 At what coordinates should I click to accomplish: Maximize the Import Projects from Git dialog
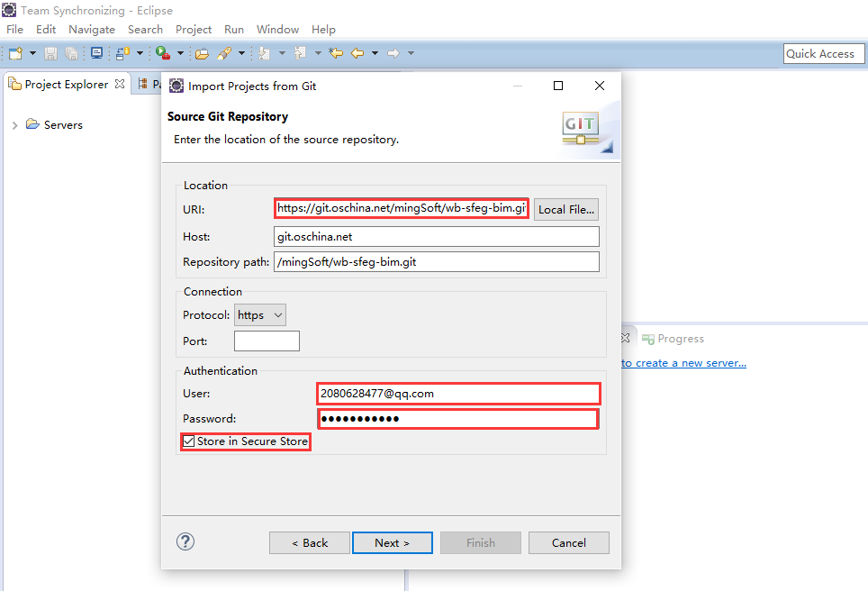pyautogui.click(x=558, y=86)
